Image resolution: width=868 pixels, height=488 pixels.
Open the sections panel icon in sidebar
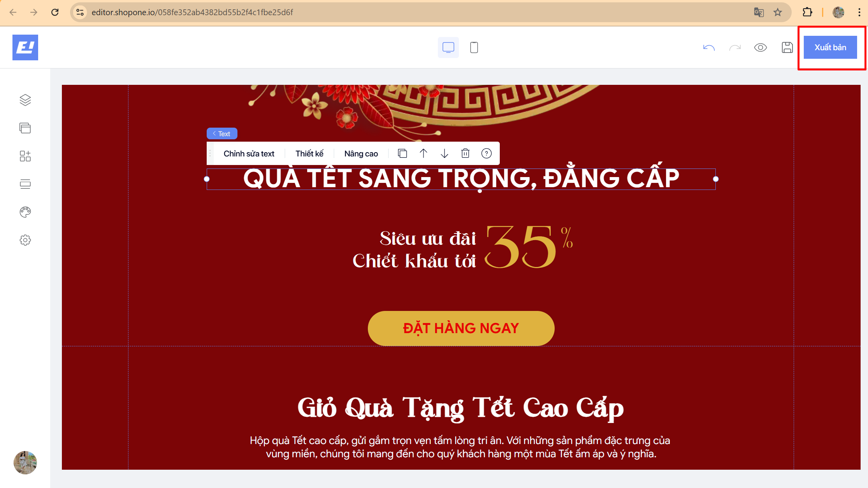click(x=25, y=184)
